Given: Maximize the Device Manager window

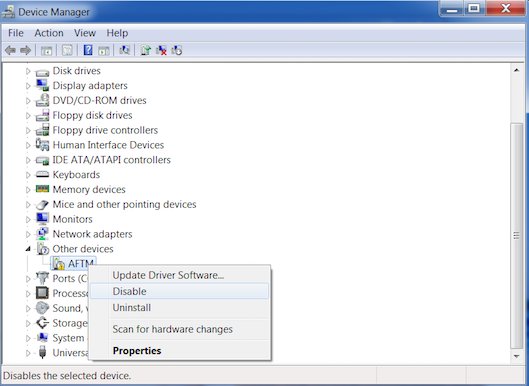Looking at the screenshot, I should 474,9.
